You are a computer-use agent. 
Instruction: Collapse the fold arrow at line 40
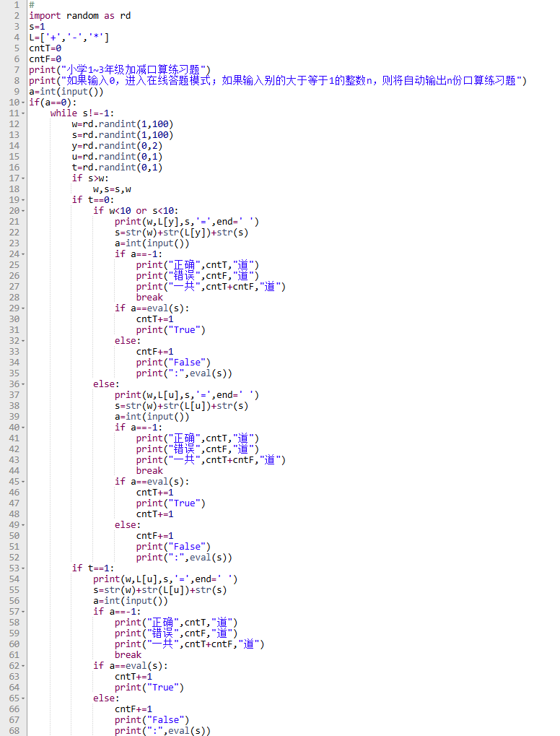(x=23, y=428)
